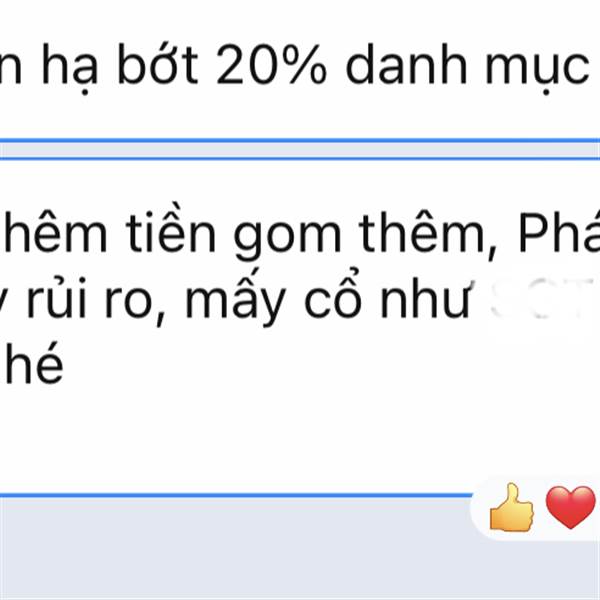Screen dimensions: 600x600
Task: Select the top message about 20% danh mục
Action: (x=300, y=70)
